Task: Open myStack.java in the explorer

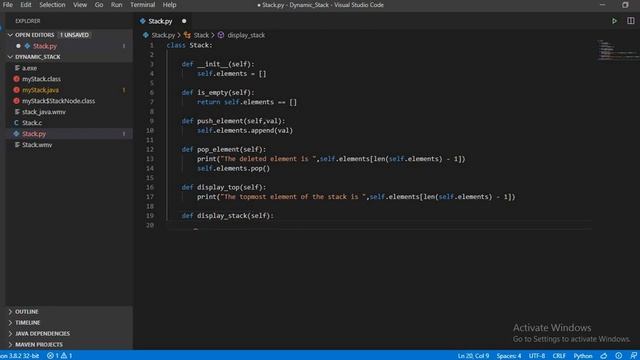Action: tap(40, 90)
